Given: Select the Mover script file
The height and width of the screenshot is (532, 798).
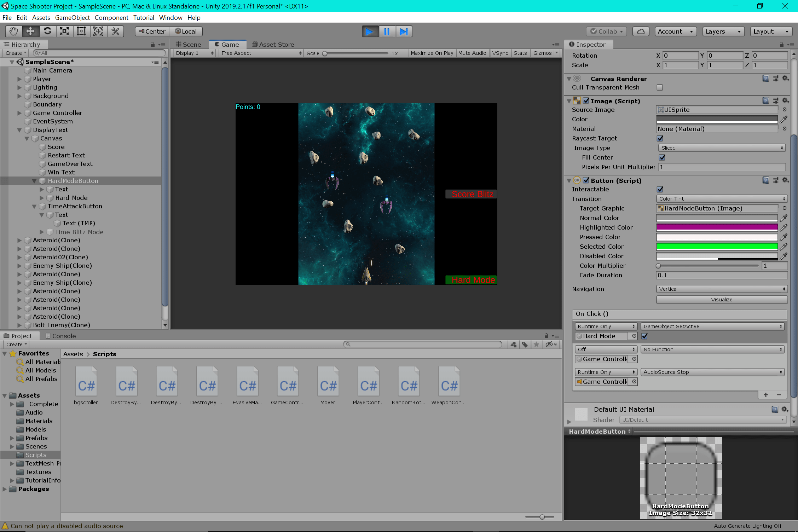Looking at the screenshot, I should pyautogui.click(x=328, y=386).
